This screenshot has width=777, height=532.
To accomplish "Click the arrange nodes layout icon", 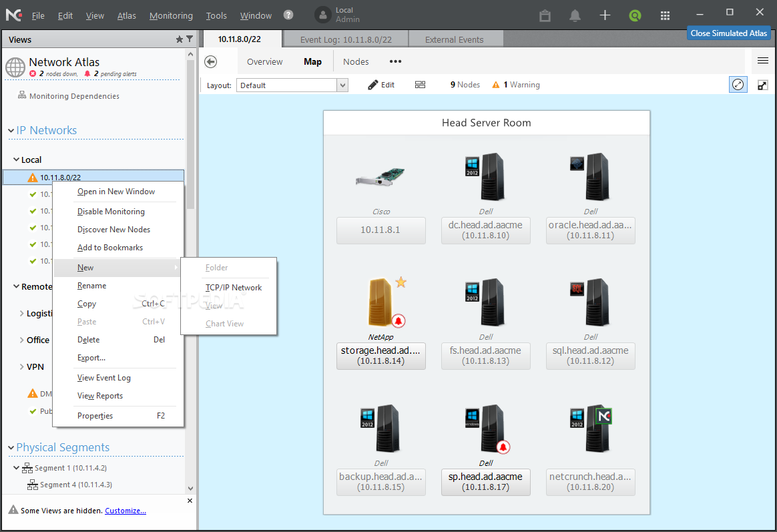I will click(x=421, y=85).
